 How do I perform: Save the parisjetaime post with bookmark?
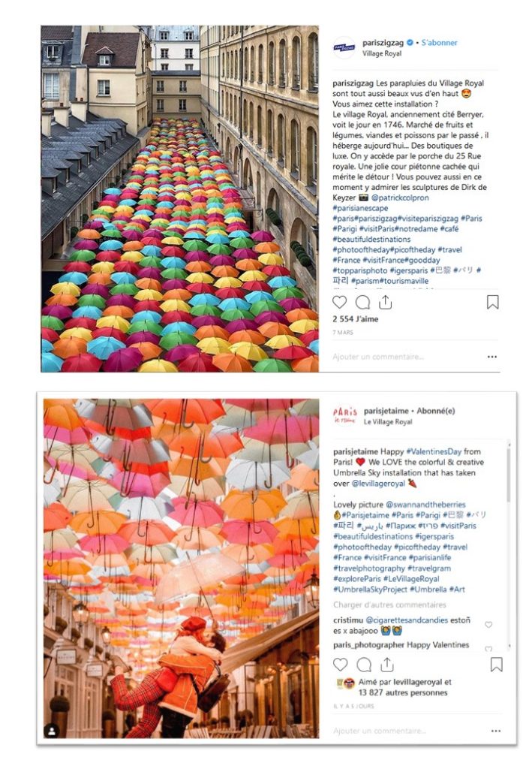[496, 665]
